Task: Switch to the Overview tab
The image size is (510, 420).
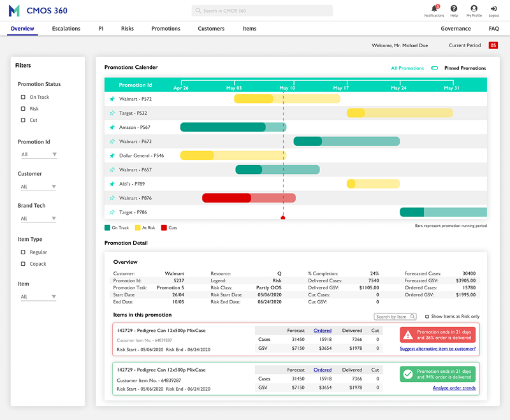Action: tap(22, 29)
